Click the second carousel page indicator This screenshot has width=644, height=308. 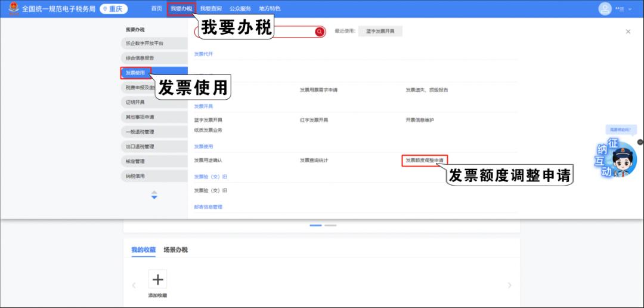330,226
